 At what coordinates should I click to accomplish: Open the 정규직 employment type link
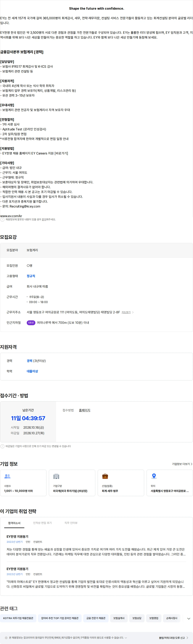[x=31, y=276]
